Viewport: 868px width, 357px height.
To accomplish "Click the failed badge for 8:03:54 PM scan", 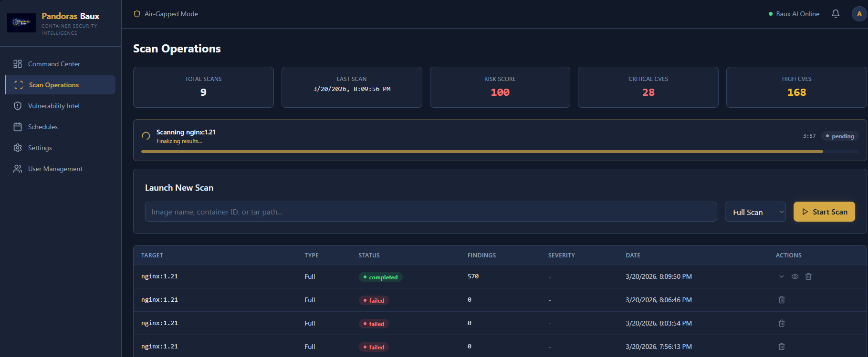I will pos(374,324).
